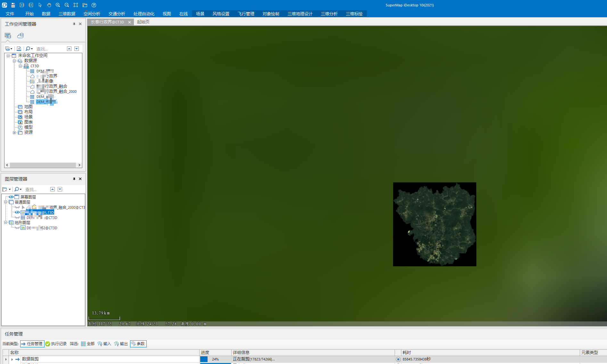The width and height of the screenshot is (607, 364).
Task: Toggle visibility of 屏幕图层
Action: (11, 197)
